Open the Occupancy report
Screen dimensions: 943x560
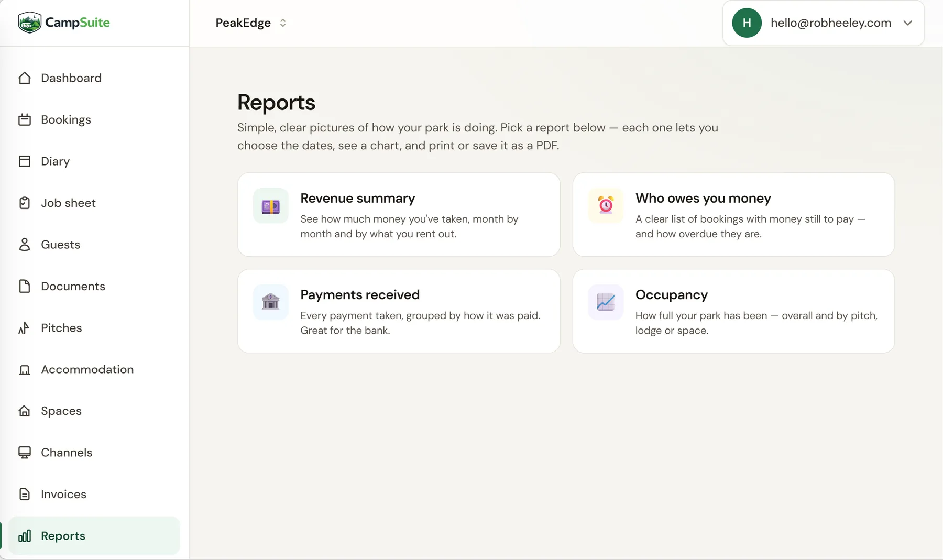pyautogui.click(x=733, y=311)
